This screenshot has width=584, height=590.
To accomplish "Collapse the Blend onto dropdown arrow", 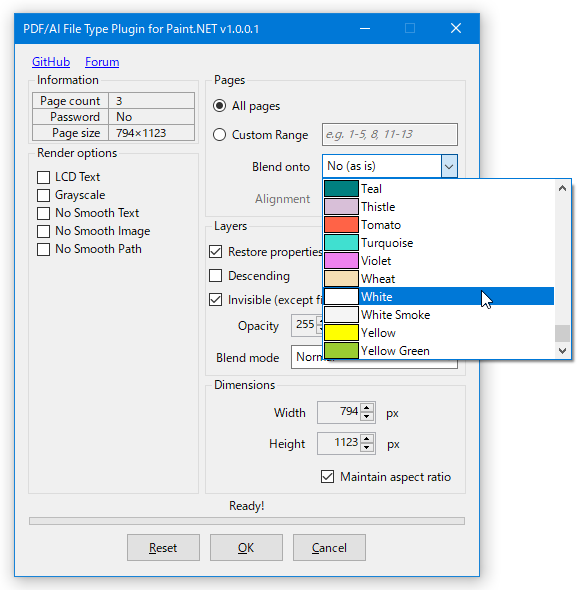I will point(449,166).
